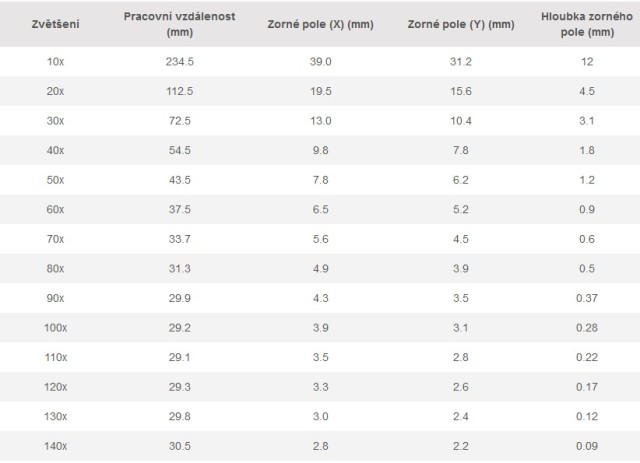Viewport: 640px width, 463px height.
Task: Select the 234.5 working distance value
Action: click(180, 62)
